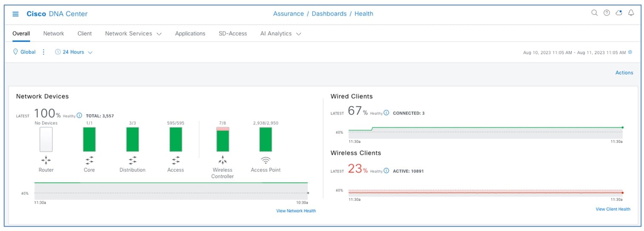Image resolution: width=644 pixels, height=231 pixels.
Task: Switch to the Client tab
Action: coord(85,34)
